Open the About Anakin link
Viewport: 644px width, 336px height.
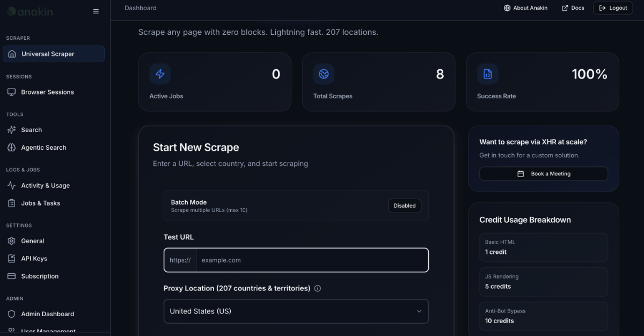click(x=525, y=8)
